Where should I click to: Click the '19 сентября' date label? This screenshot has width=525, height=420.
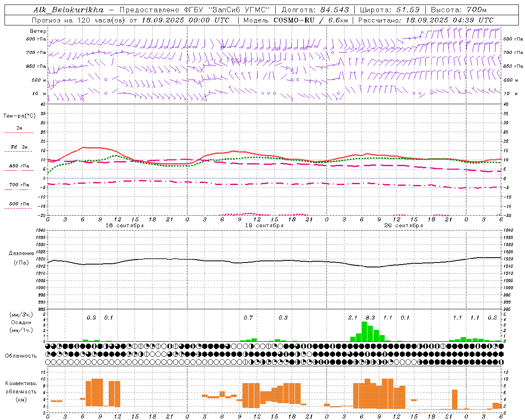pos(264,226)
